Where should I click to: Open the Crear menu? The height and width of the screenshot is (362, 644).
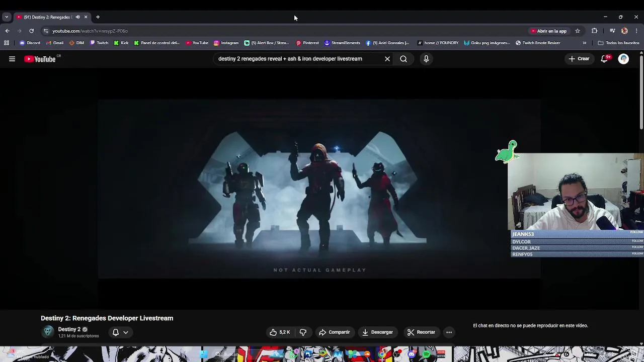coord(579,59)
